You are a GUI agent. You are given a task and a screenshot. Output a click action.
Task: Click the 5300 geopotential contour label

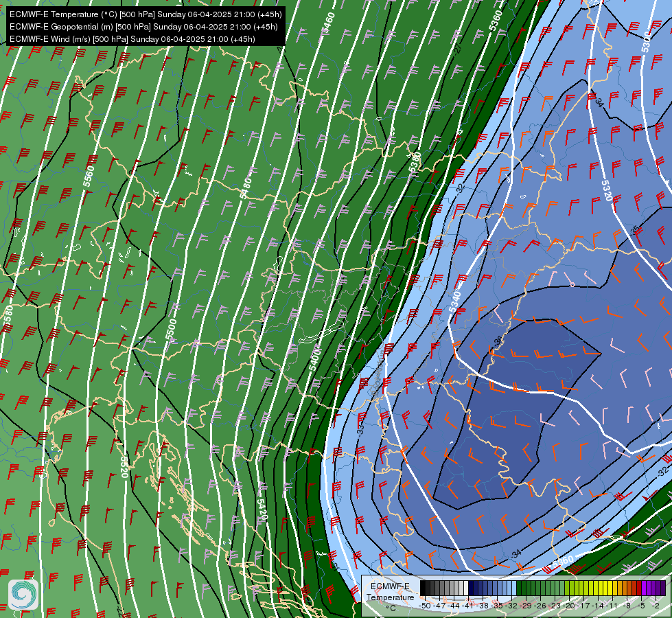pos(645,42)
